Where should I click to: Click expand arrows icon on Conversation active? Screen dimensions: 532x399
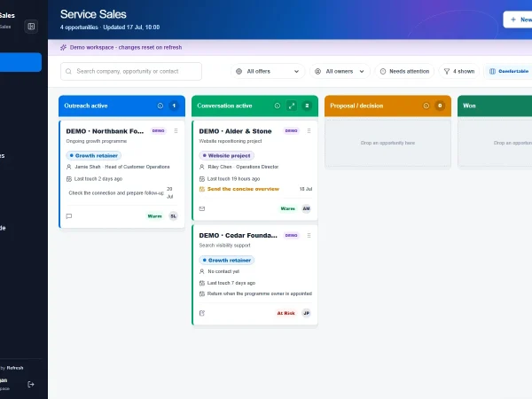pyautogui.click(x=292, y=106)
